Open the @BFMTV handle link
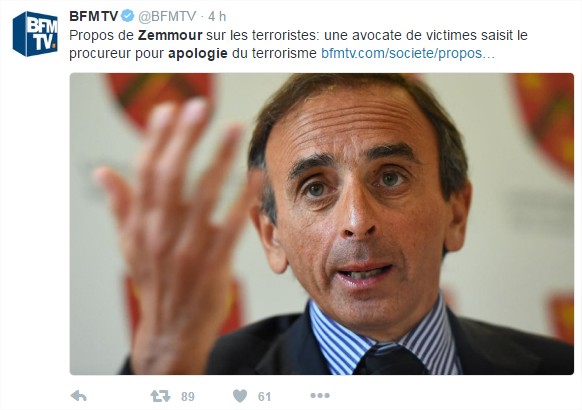 coord(167,16)
